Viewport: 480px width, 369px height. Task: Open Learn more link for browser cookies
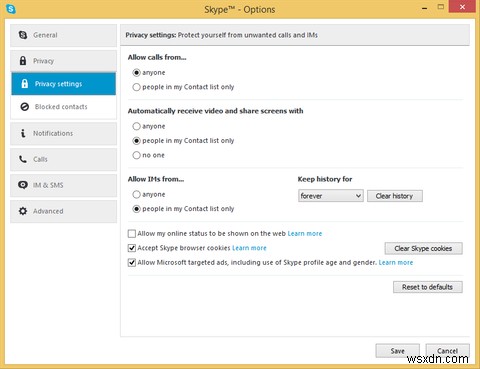(249, 248)
